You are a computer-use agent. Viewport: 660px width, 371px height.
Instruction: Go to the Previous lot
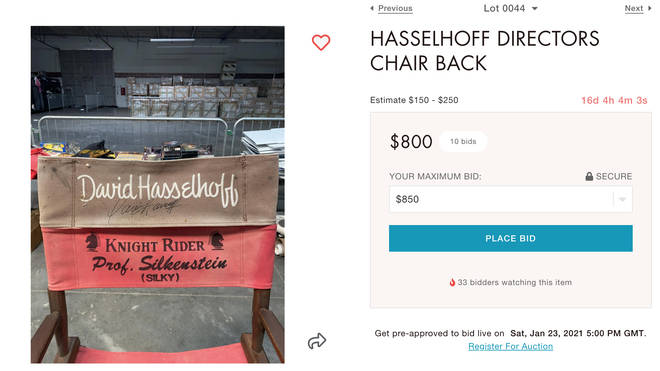pos(395,8)
